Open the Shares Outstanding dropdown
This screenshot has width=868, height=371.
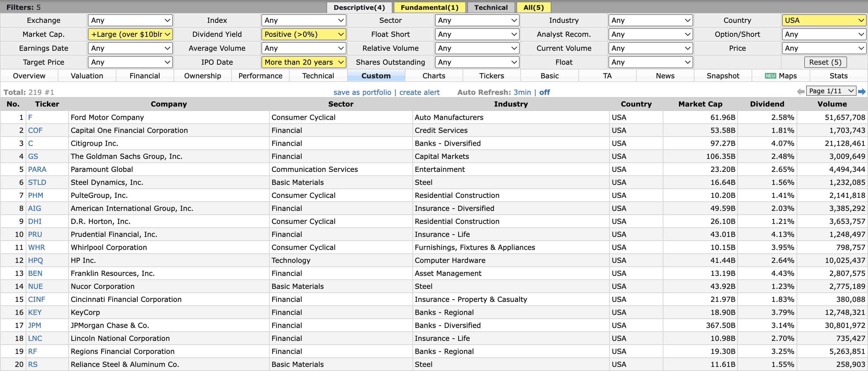(477, 62)
